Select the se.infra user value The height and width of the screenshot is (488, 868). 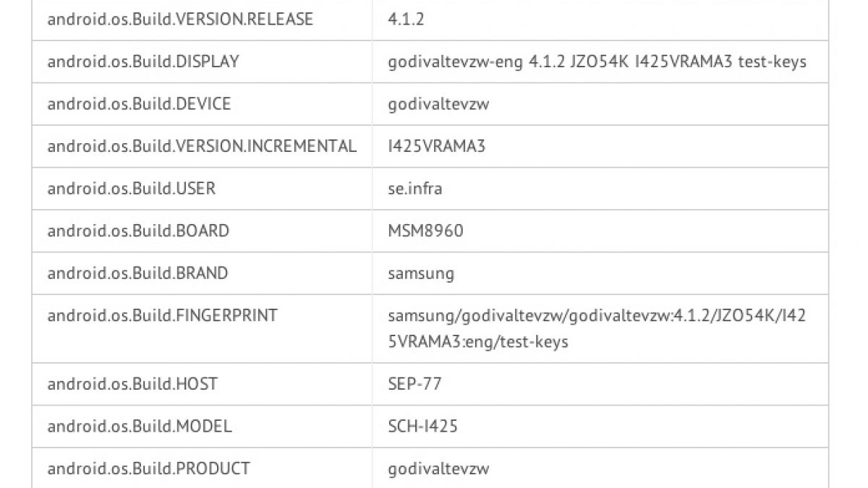pos(414,189)
